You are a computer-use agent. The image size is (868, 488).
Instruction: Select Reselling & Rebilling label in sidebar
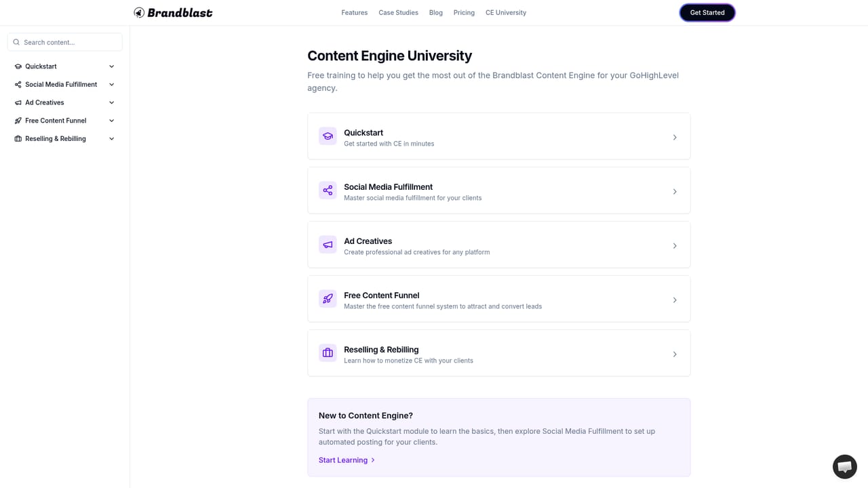(56, 139)
